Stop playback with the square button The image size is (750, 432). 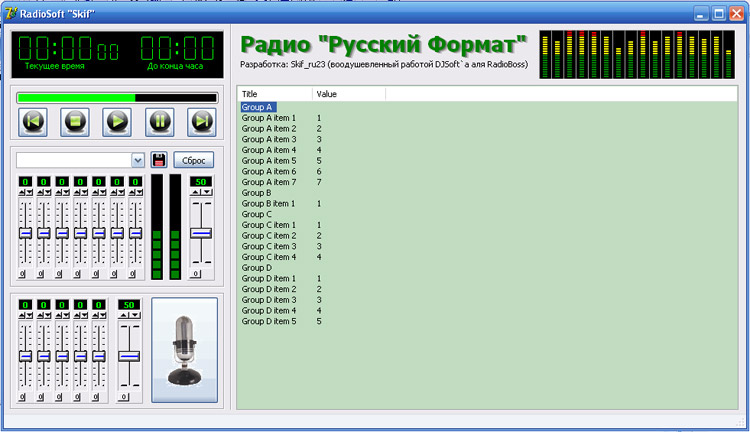[75, 122]
